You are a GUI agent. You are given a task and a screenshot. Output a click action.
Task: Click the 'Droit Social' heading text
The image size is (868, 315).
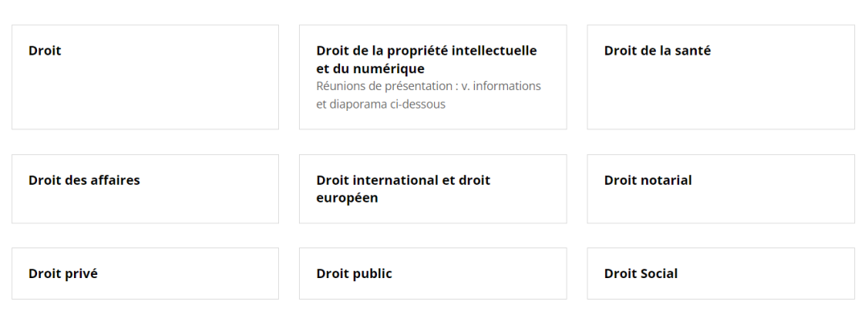click(x=641, y=273)
